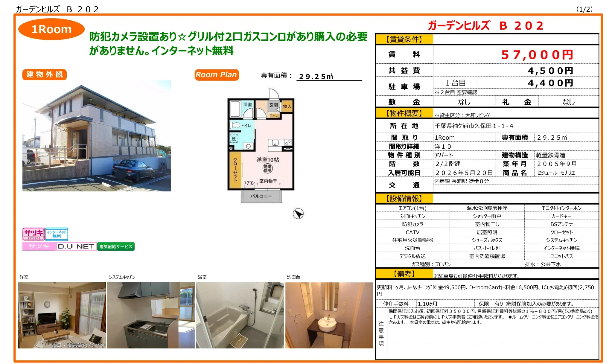Click the 賃貸条件 section header
615x364 pixels.
pos(404,39)
